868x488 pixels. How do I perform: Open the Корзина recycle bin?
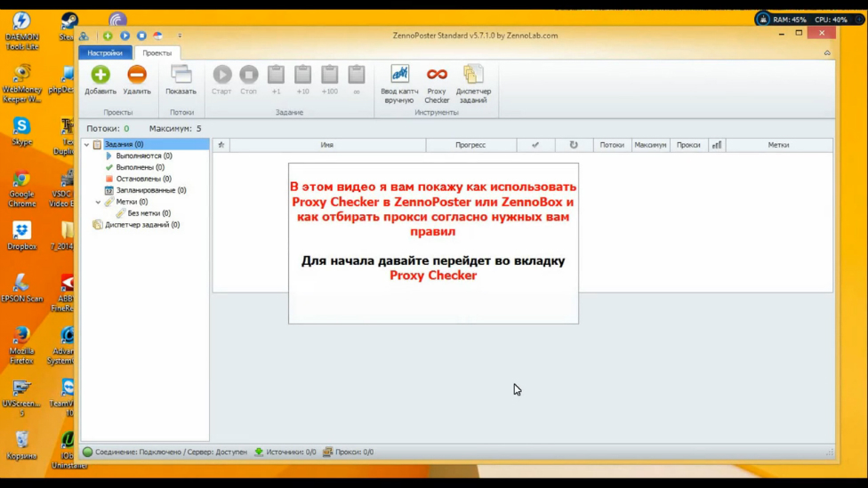21,446
